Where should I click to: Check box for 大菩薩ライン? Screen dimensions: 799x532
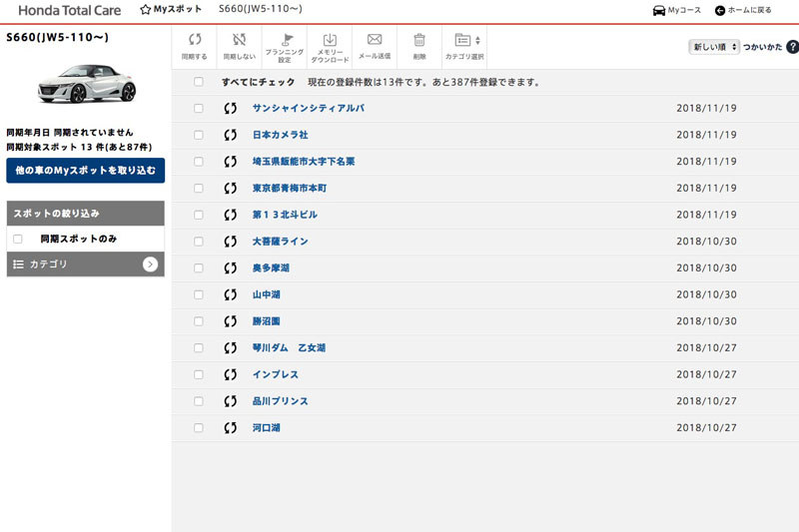coord(198,242)
